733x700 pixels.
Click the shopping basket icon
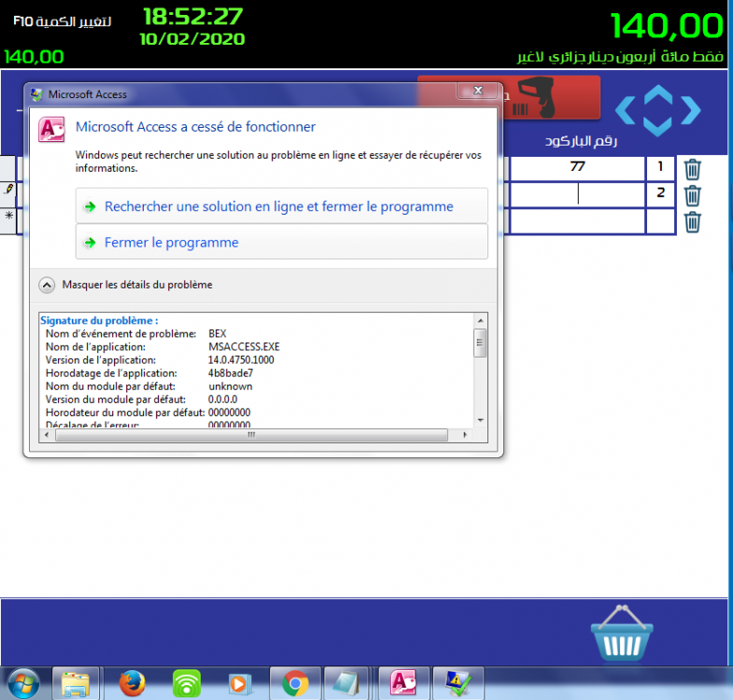pyautogui.click(x=622, y=633)
